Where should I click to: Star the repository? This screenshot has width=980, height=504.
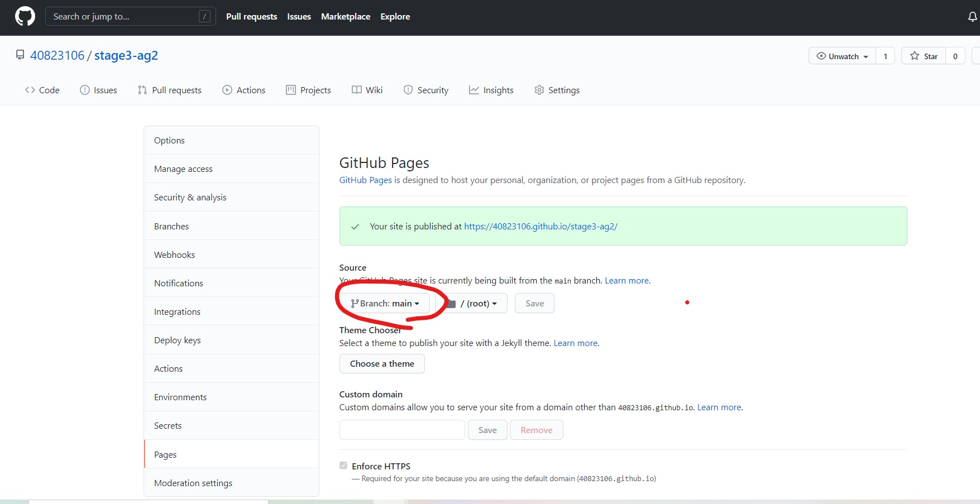click(x=924, y=56)
